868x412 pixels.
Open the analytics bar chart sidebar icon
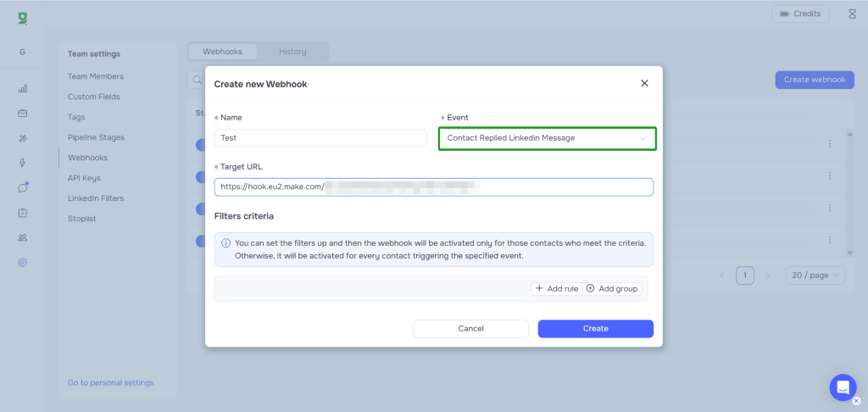[23, 88]
